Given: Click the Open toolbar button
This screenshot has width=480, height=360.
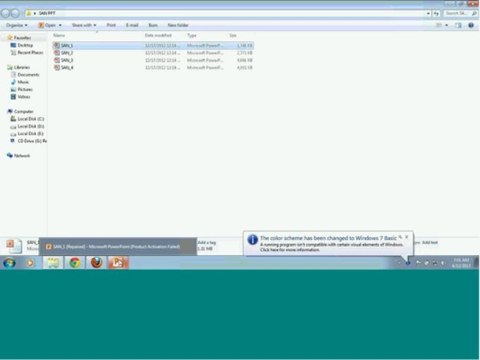Looking at the screenshot, I should coord(47,25).
